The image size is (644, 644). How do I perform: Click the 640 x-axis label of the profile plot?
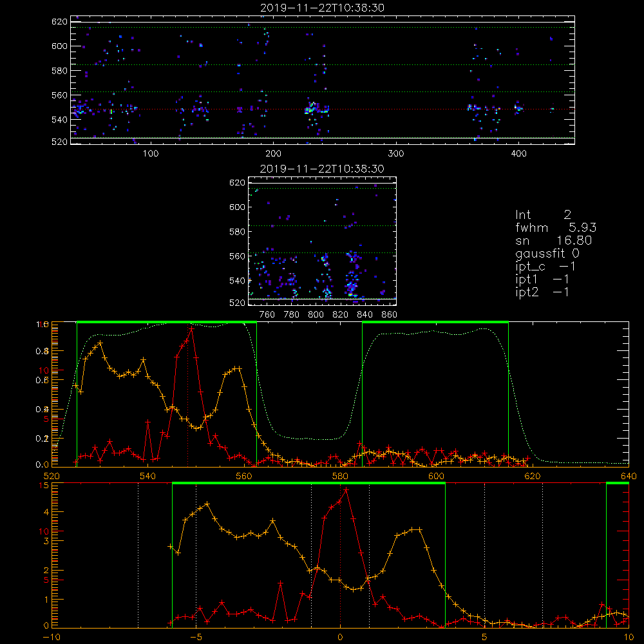coord(629,476)
